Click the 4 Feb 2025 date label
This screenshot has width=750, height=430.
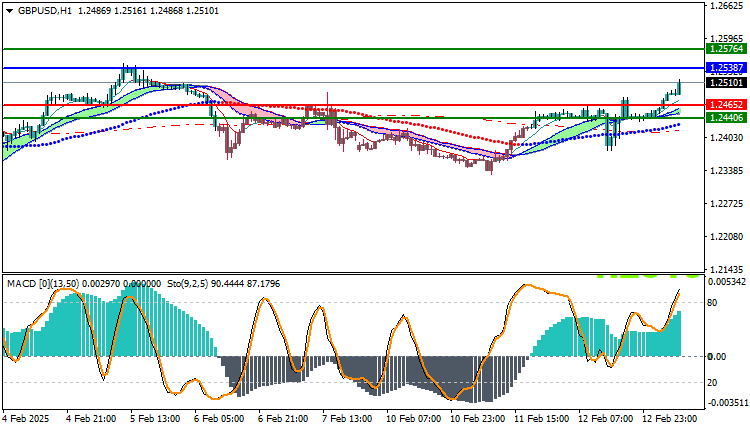pos(26,419)
